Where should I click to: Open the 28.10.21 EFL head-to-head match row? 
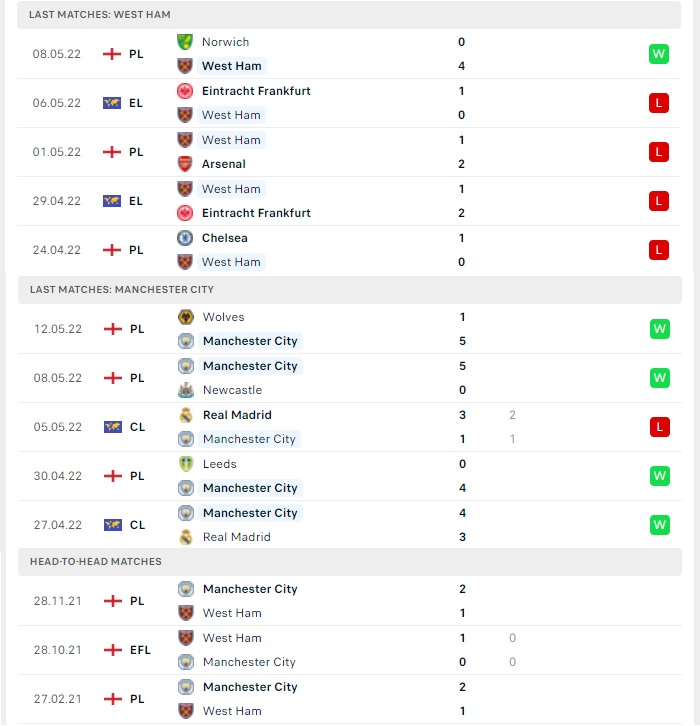click(350, 650)
